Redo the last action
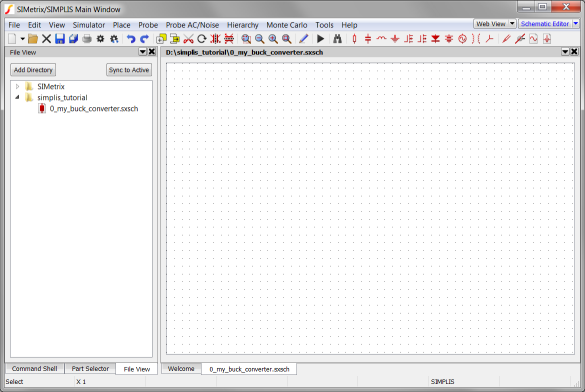 [144, 39]
